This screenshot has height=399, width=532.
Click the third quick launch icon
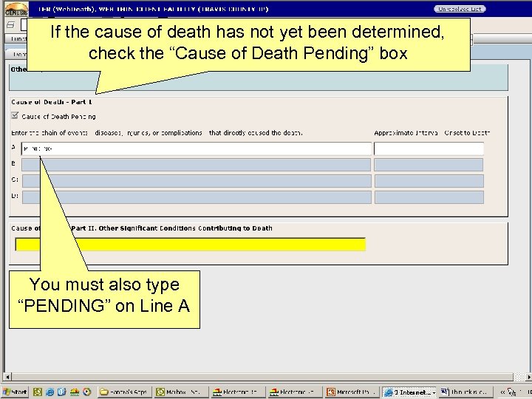(x=62, y=392)
